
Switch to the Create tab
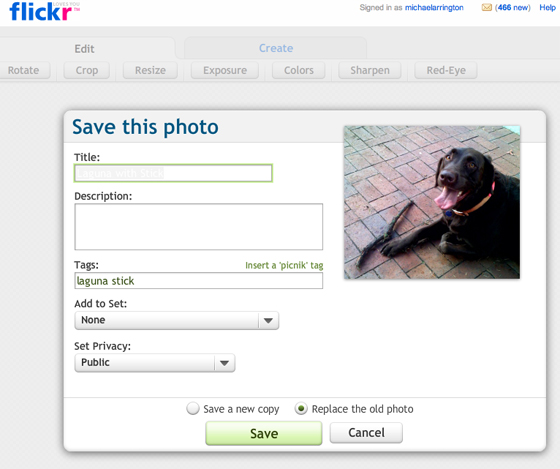click(276, 48)
